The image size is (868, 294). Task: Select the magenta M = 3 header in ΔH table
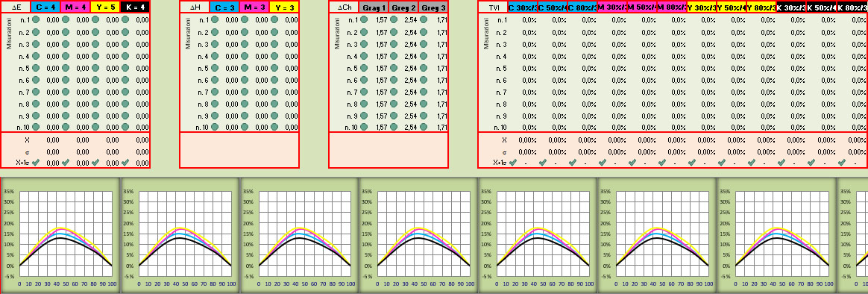pyautogui.click(x=254, y=7)
